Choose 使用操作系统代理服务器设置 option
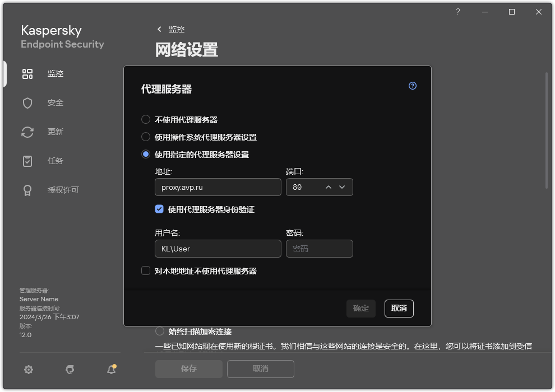The height and width of the screenshot is (392, 555). [x=146, y=137]
